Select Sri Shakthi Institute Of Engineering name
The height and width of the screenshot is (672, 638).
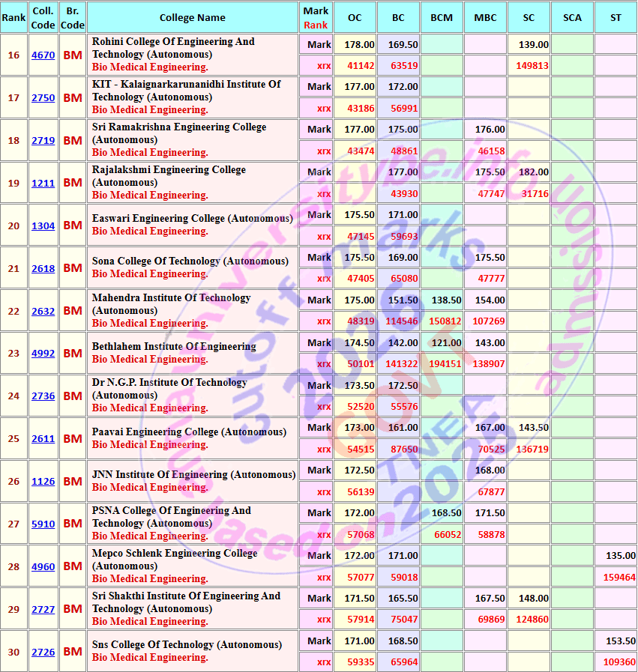(x=187, y=602)
